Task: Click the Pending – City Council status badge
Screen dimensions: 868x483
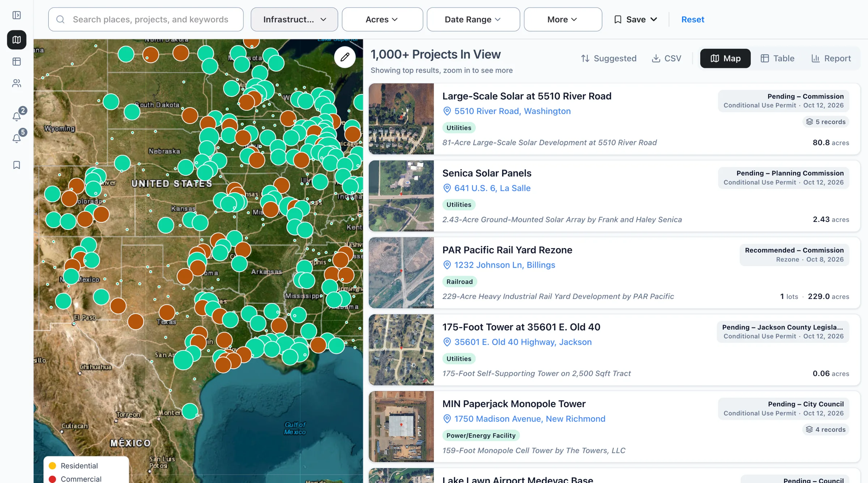Action: pos(783,409)
